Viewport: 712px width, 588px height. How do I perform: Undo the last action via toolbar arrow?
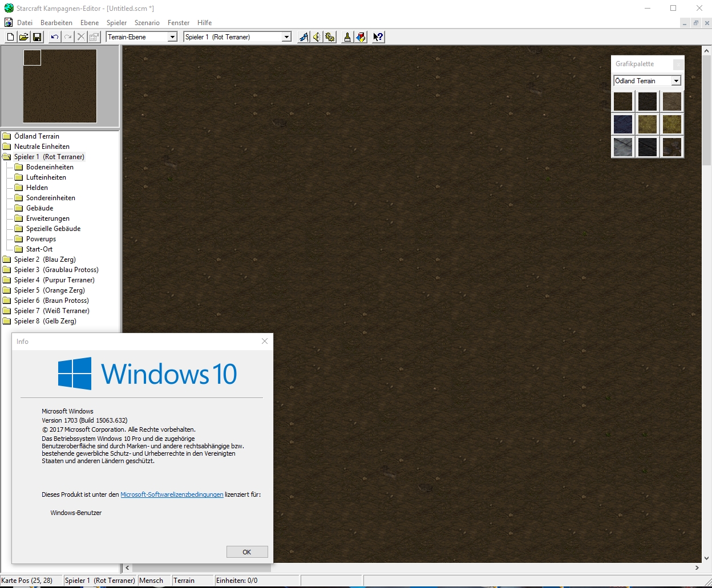[x=54, y=37]
